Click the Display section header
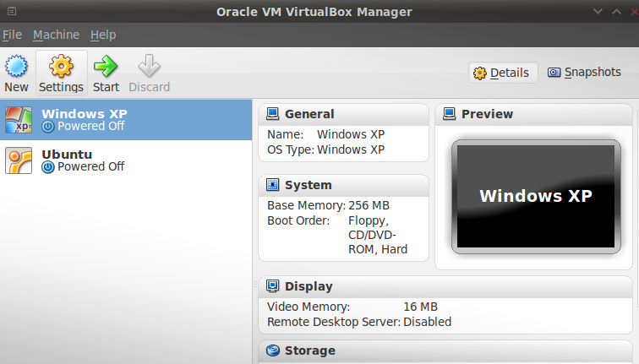 tap(445, 286)
